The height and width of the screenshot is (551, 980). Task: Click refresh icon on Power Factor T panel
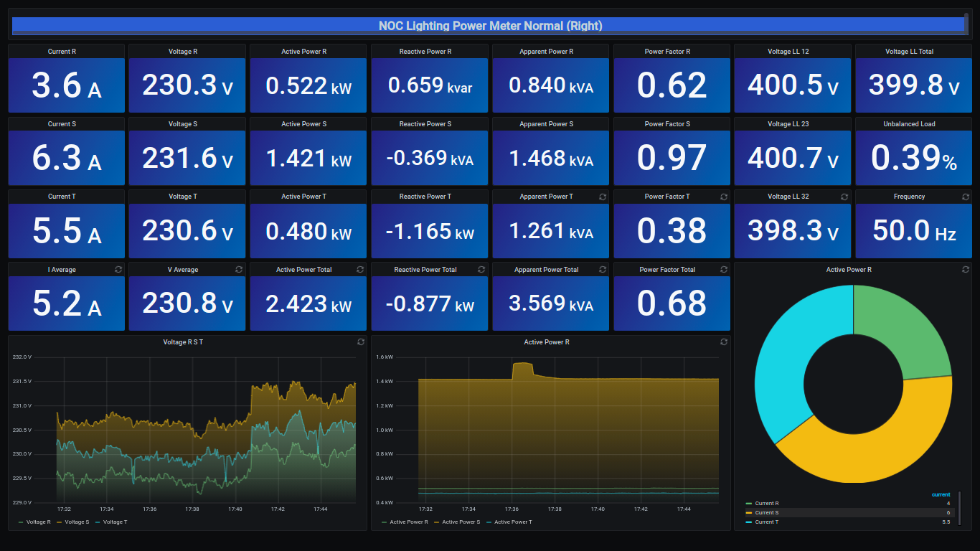724,197
